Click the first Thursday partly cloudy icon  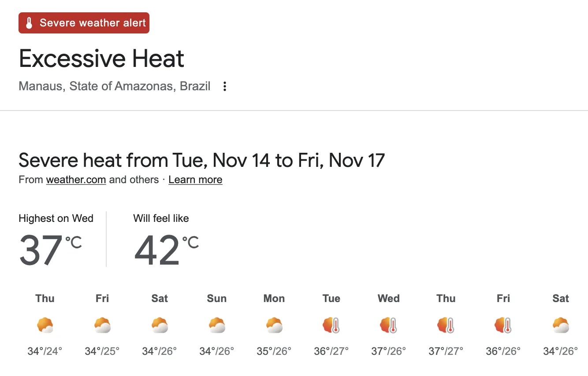tap(45, 325)
